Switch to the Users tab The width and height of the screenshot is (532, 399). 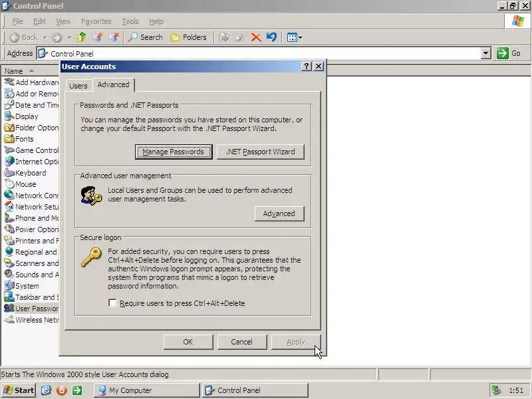click(78, 86)
